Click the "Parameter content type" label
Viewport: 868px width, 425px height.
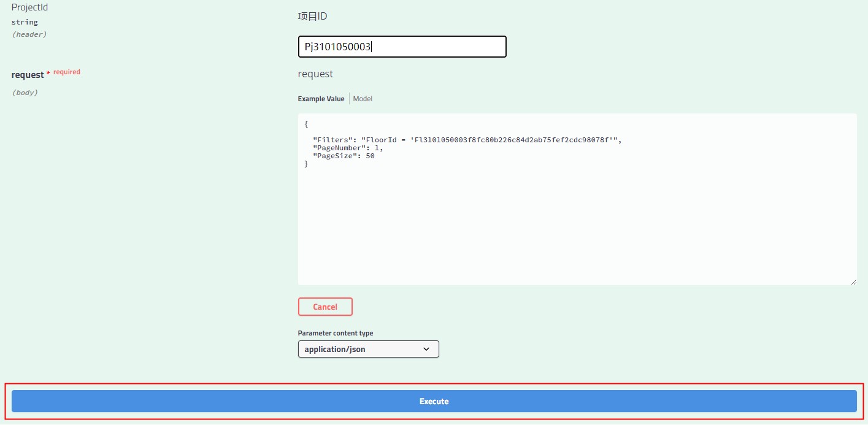click(x=335, y=333)
